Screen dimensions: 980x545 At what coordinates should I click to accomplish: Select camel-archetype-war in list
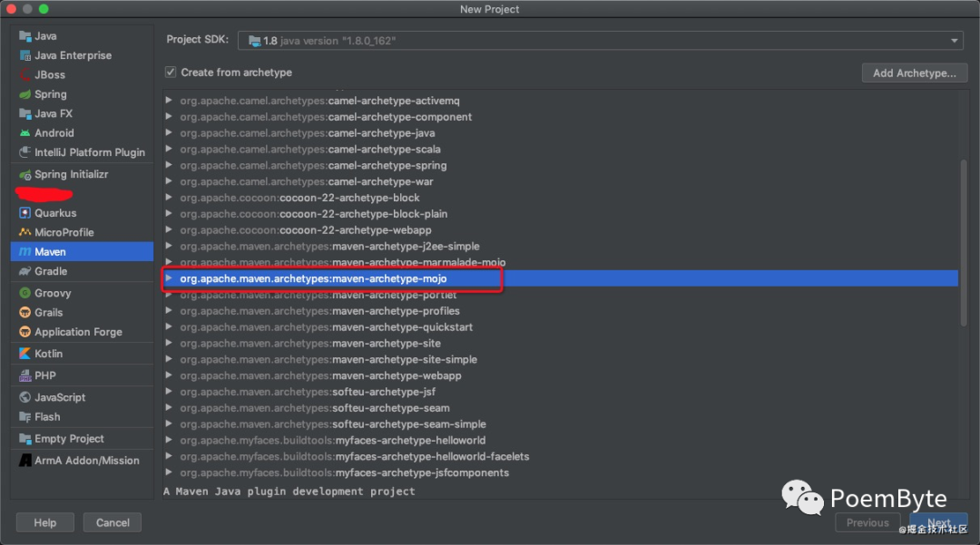(561, 181)
